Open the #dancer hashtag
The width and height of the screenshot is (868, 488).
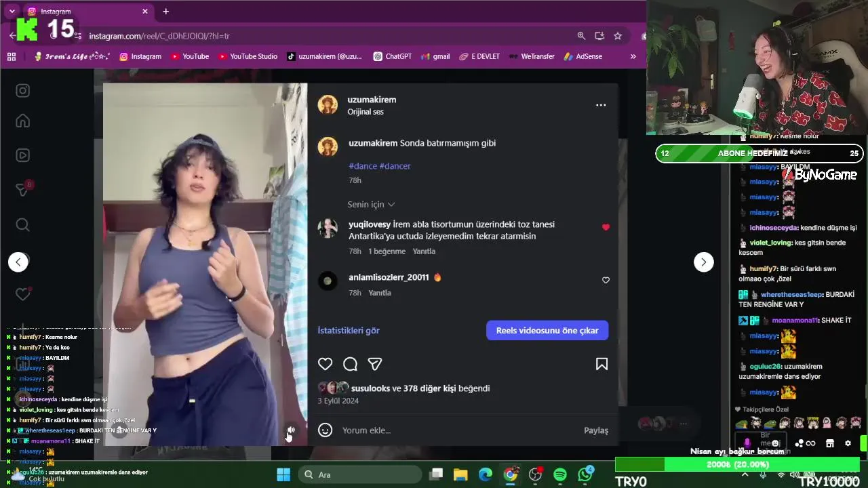[395, 166]
